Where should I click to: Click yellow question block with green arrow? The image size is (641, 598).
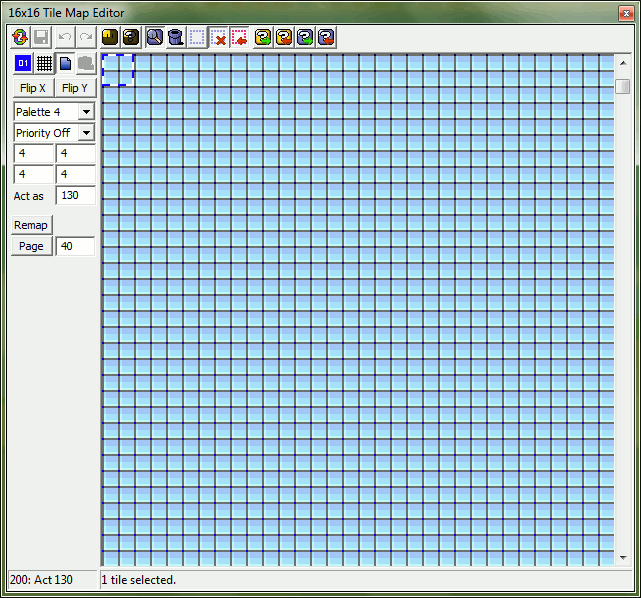(263, 38)
